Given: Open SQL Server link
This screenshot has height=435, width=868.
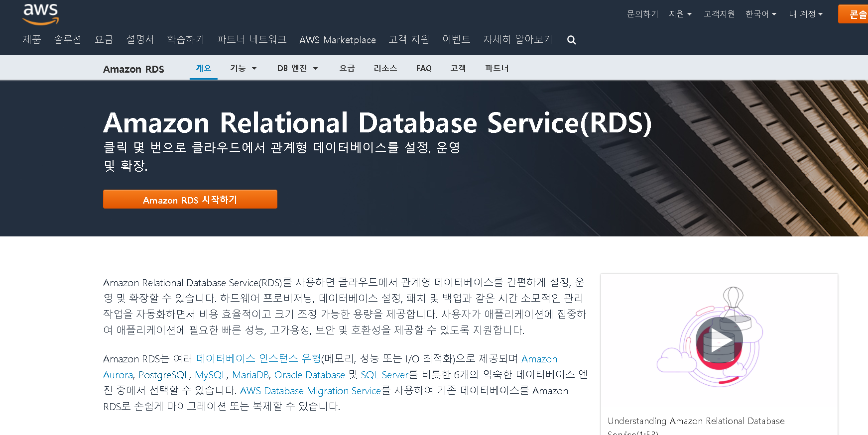Looking at the screenshot, I should 384,375.
